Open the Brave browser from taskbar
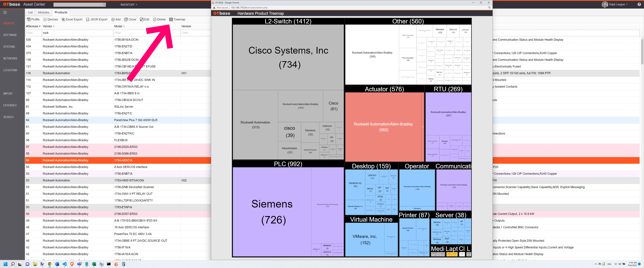 click(x=72, y=264)
